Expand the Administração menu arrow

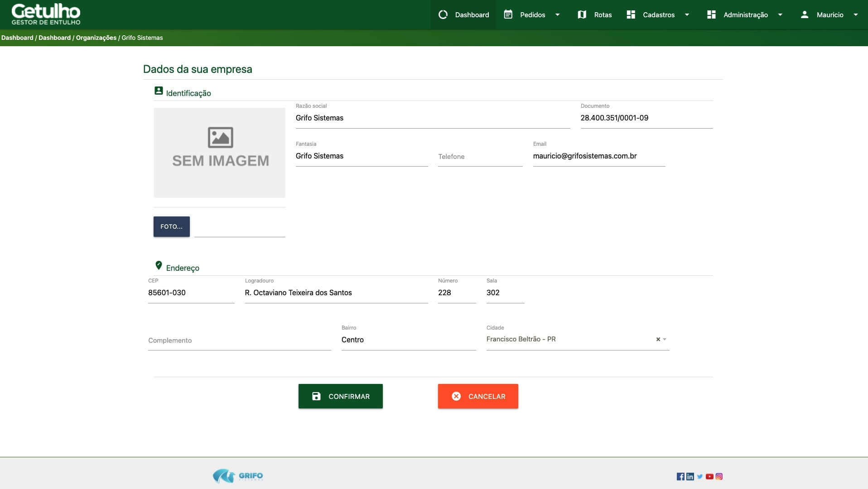(x=780, y=14)
